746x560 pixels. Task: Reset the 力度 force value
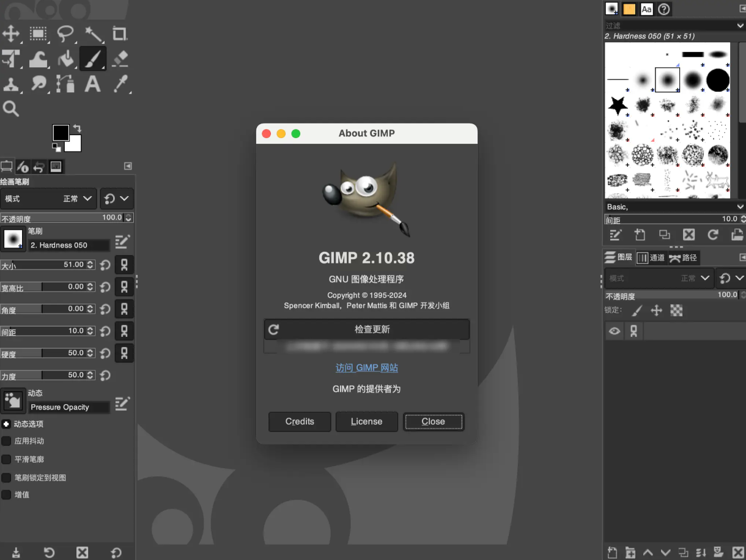point(105,375)
